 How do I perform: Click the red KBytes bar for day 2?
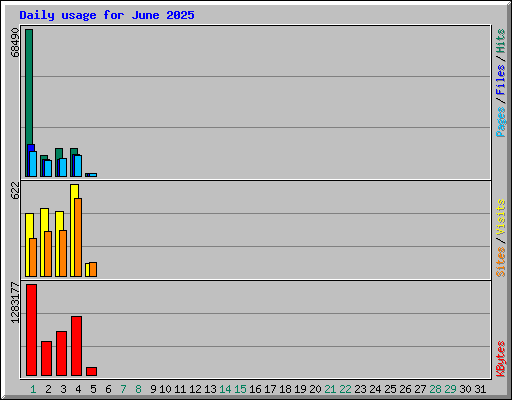(46, 358)
